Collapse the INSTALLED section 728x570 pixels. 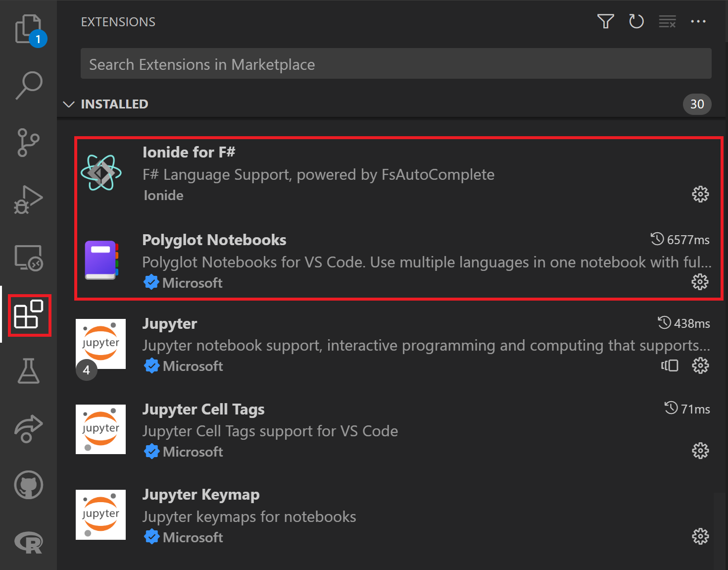(x=69, y=104)
